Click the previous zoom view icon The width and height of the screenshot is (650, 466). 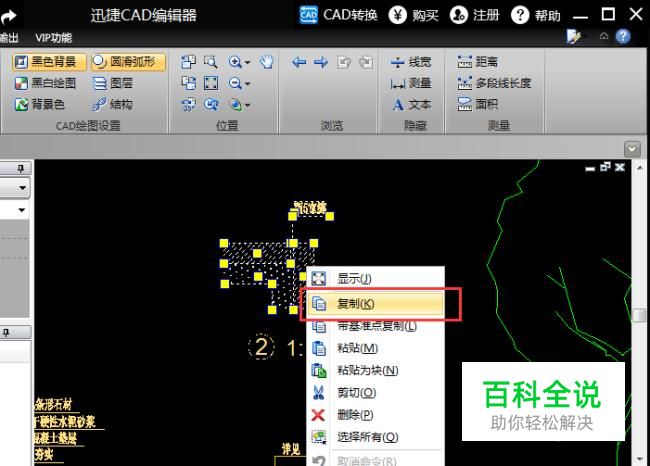click(x=211, y=104)
